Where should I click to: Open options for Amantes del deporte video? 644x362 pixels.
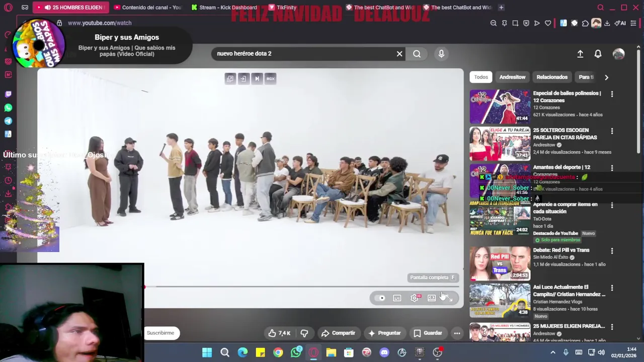coord(612,168)
